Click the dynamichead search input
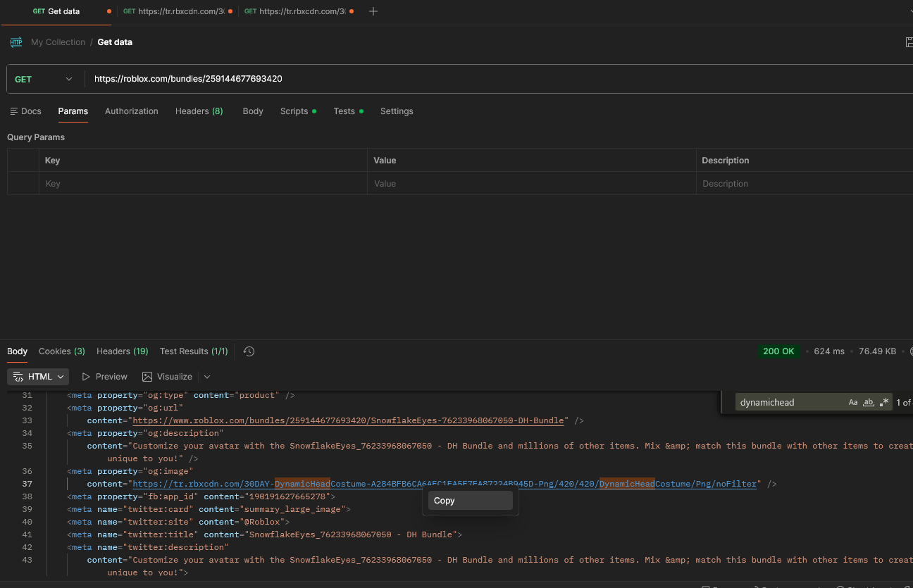This screenshot has width=913, height=588. 790,403
